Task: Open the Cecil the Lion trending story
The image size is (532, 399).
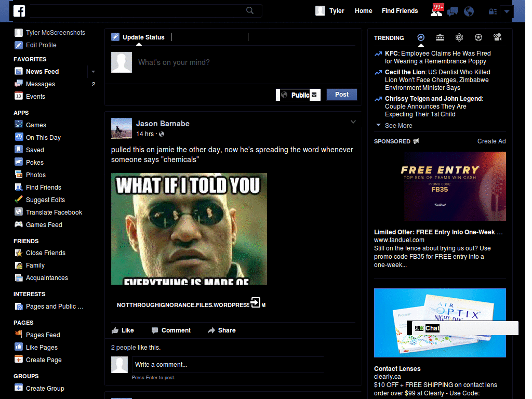Action: click(x=437, y=80)
